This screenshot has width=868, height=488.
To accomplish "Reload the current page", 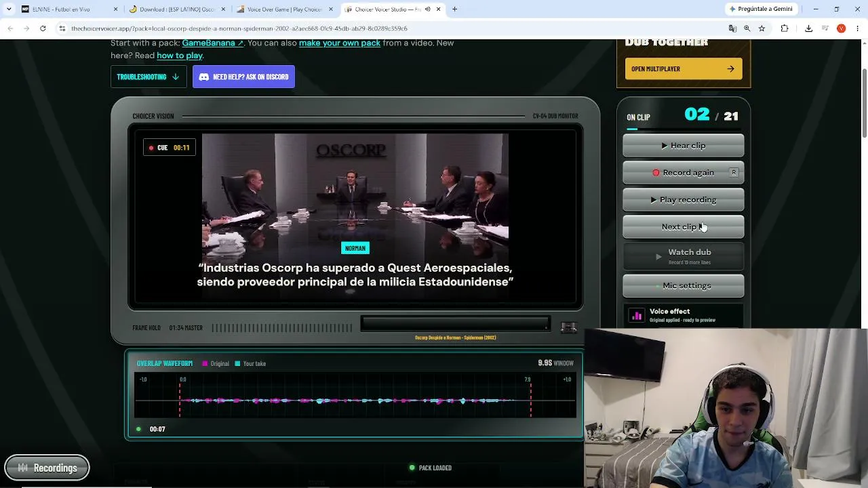I will [x=43, y=28].
